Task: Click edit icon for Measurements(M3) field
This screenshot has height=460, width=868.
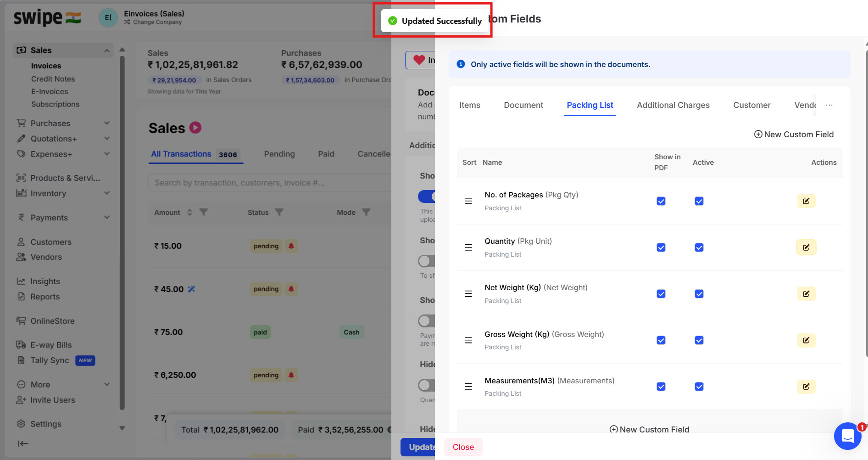Action: click(x=806, y=387)
